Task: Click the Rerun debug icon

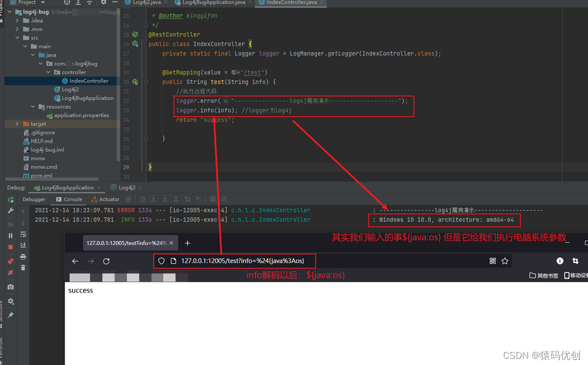Action: pyautogui.click(x=11, y=200)
